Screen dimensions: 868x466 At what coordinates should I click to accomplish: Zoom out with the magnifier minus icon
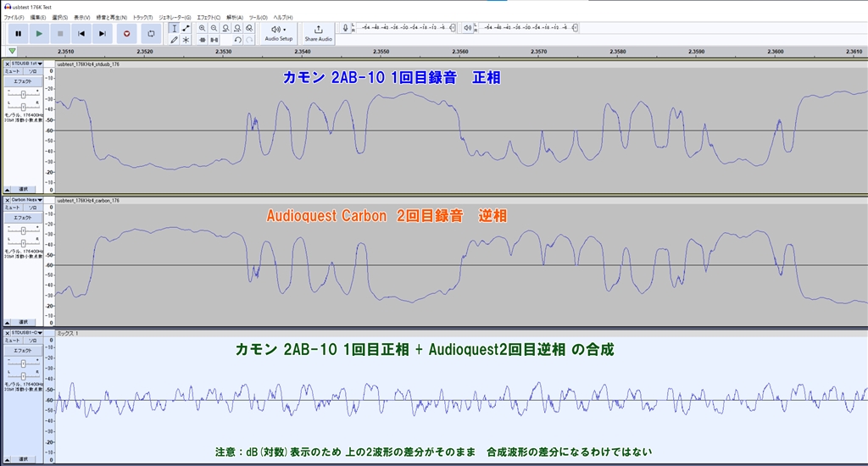click(x=214, y=28)
